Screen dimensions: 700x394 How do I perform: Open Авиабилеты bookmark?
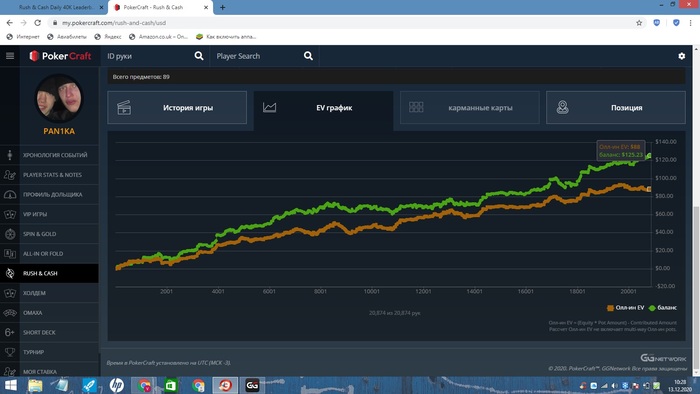pos(67,37)
